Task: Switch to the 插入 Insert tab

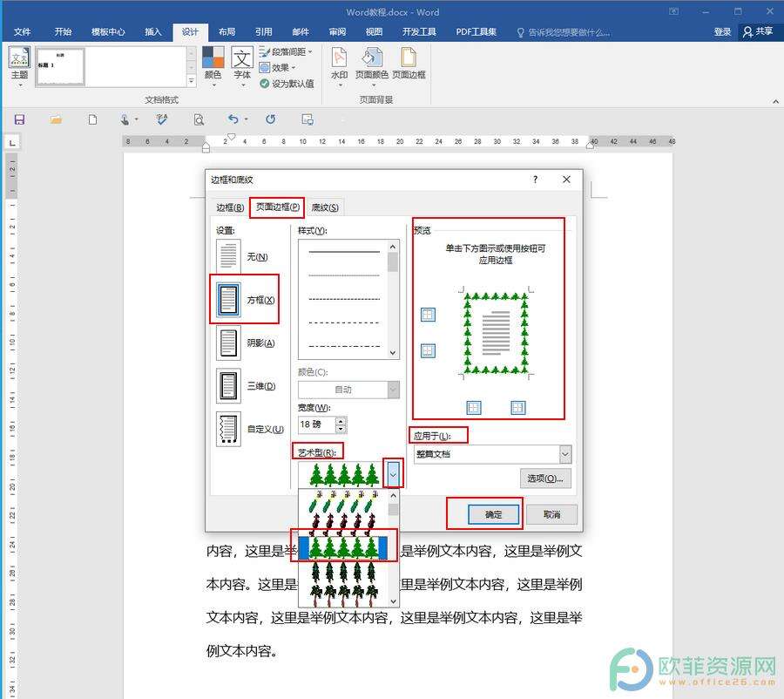Action: (153, 32)
